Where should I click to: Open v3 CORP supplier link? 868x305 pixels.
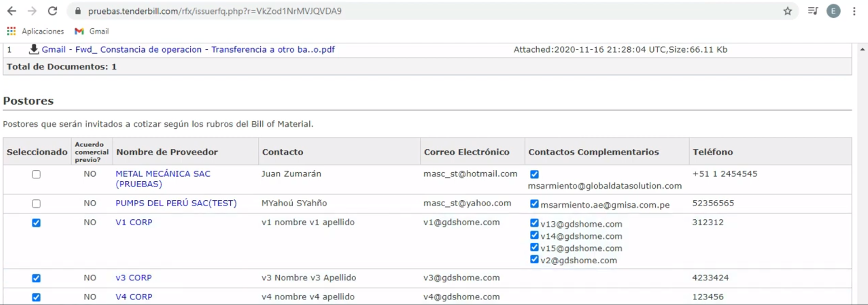click(133, 277)
